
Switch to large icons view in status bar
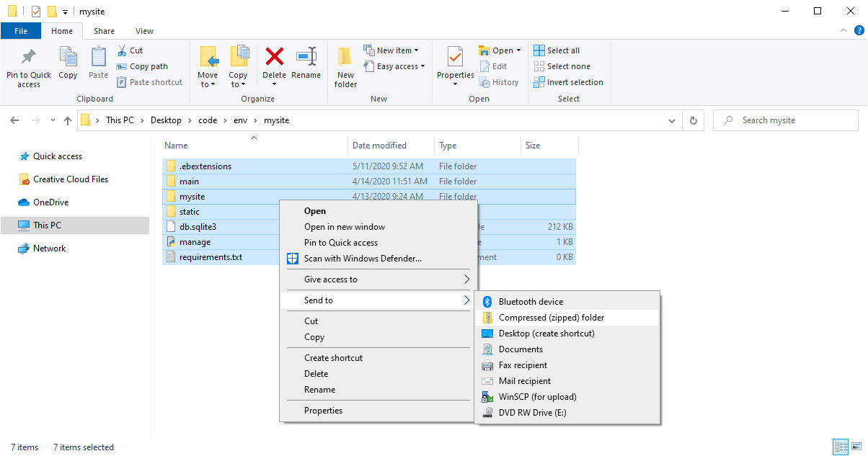(856, 447)
